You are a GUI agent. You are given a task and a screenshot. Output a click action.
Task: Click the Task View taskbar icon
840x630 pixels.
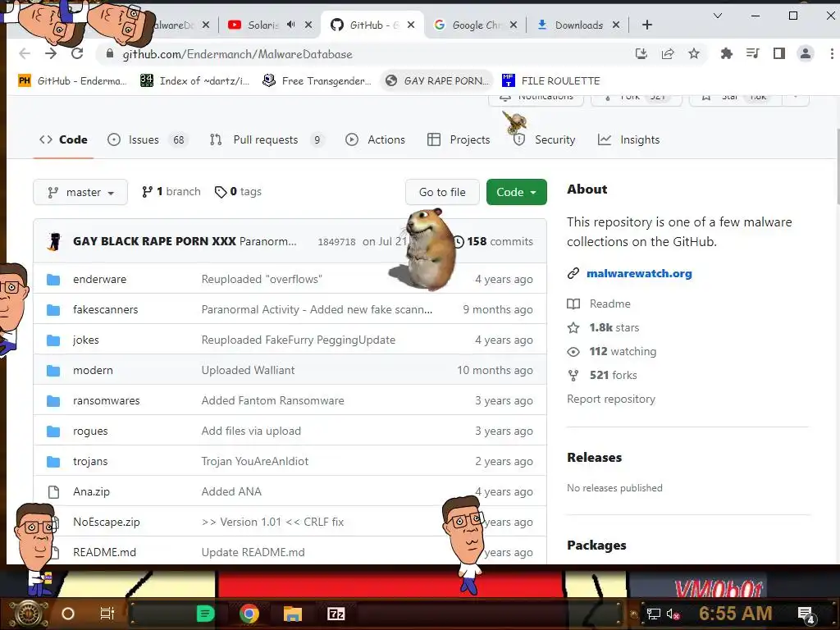pyautogui.click(x=107, y=614)
